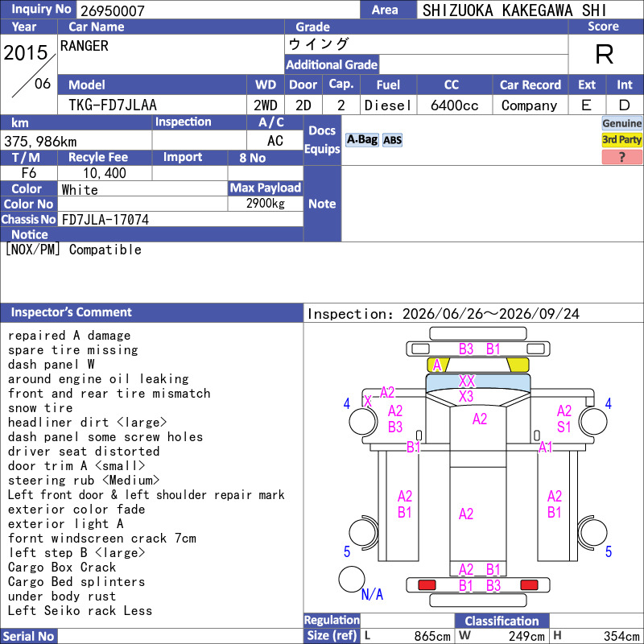The height and width of the screenshot is (644, 644).
Task: Select the color value White
Action: (x=80, y=190)
